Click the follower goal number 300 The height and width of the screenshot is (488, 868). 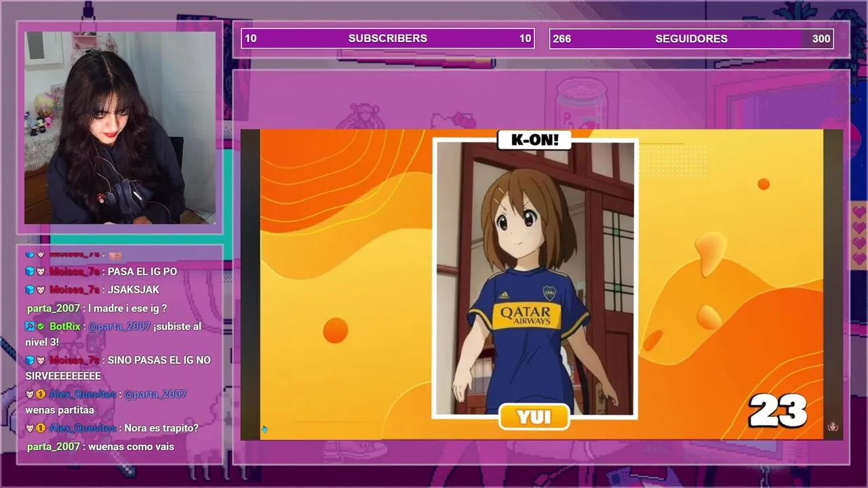(x=821, y=39)
